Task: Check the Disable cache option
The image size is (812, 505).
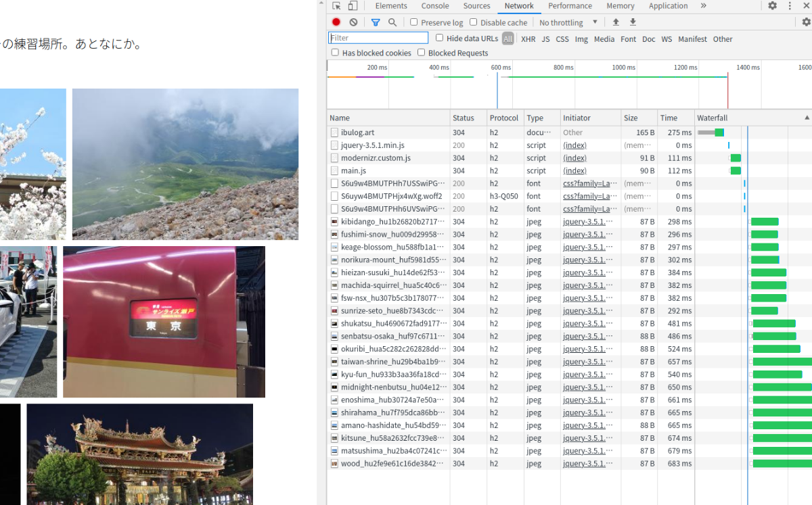Action: pyautogui.click(x=474, y=22)
